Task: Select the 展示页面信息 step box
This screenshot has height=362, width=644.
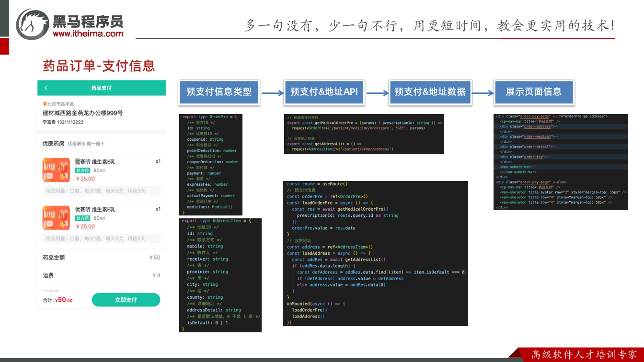Action: (534, 92)
